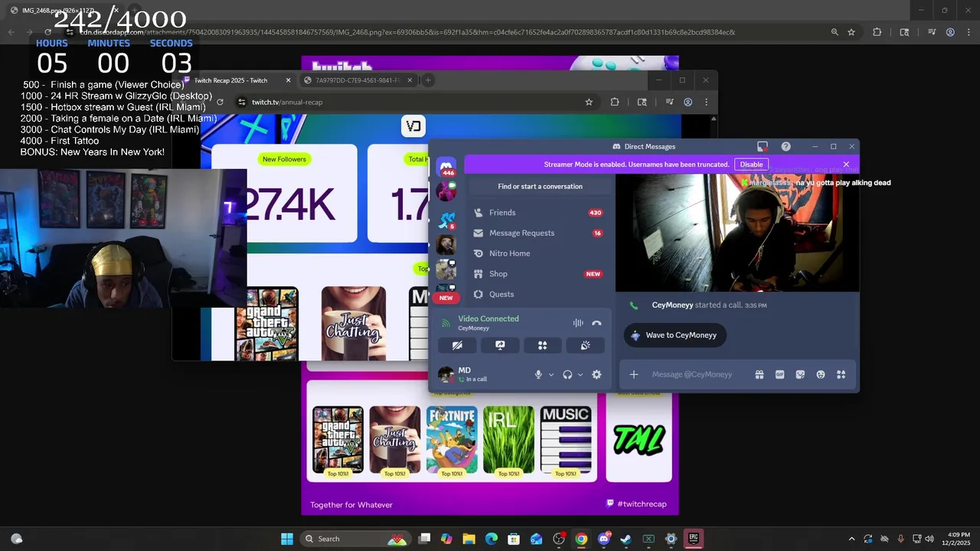
Task: Open the S-logo server with 5 badge
Action: pyautogui.click(x=446, y=220)
